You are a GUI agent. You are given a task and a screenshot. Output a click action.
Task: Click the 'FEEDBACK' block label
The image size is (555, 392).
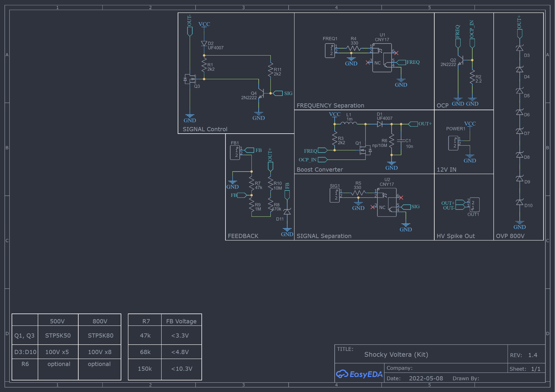pyautogui.click(x=243, y=236)
